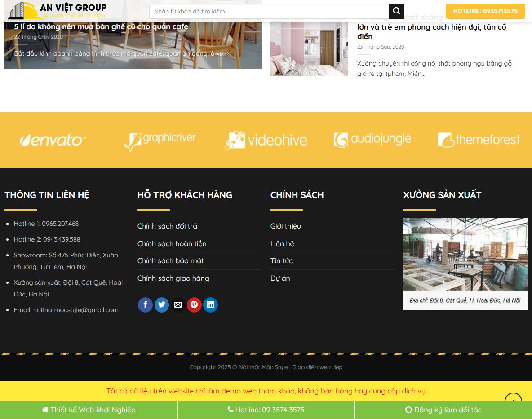Open the Facebook social icon
The image size is (532, 419).
[x=145, y=305]
